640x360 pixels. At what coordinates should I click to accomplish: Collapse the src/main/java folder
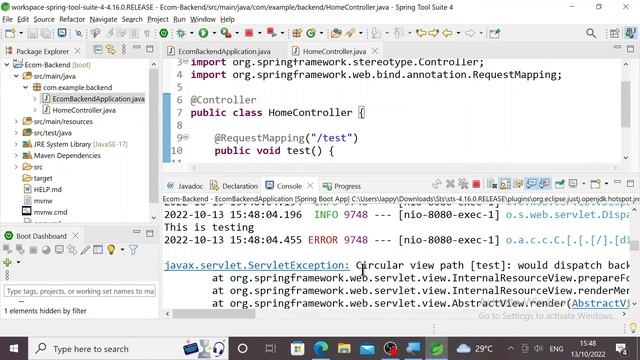pos(16,76)
